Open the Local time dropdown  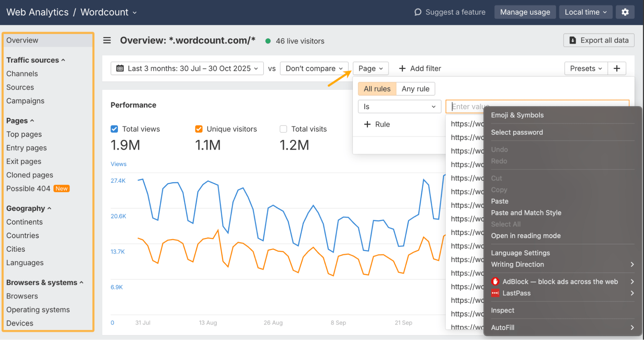pos(585,12)
